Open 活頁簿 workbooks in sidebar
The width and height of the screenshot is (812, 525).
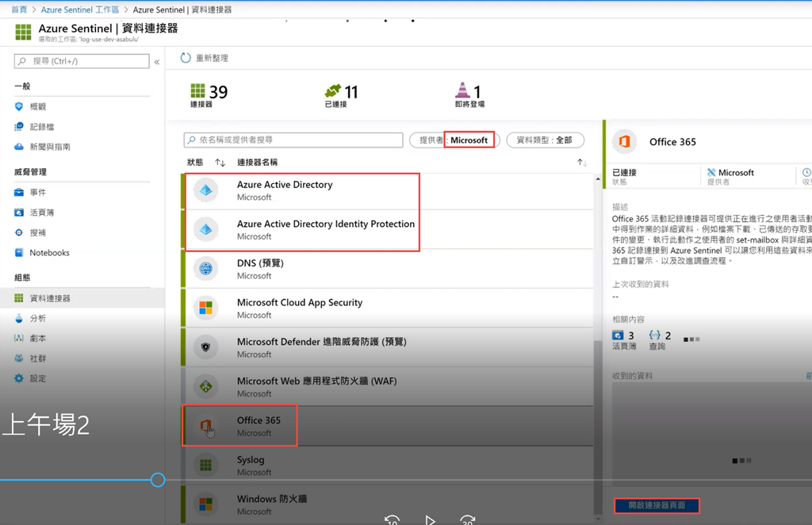coord(41,213)
